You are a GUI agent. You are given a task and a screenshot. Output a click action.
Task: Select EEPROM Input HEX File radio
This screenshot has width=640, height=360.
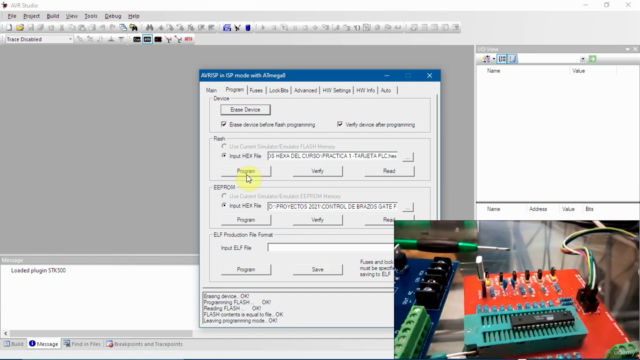[224, 205]
